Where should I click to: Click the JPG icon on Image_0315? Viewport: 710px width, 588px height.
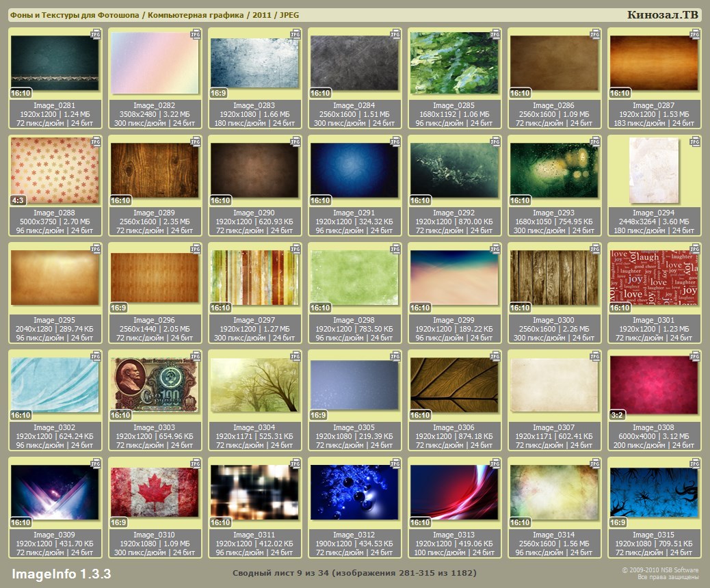[695, 463]
